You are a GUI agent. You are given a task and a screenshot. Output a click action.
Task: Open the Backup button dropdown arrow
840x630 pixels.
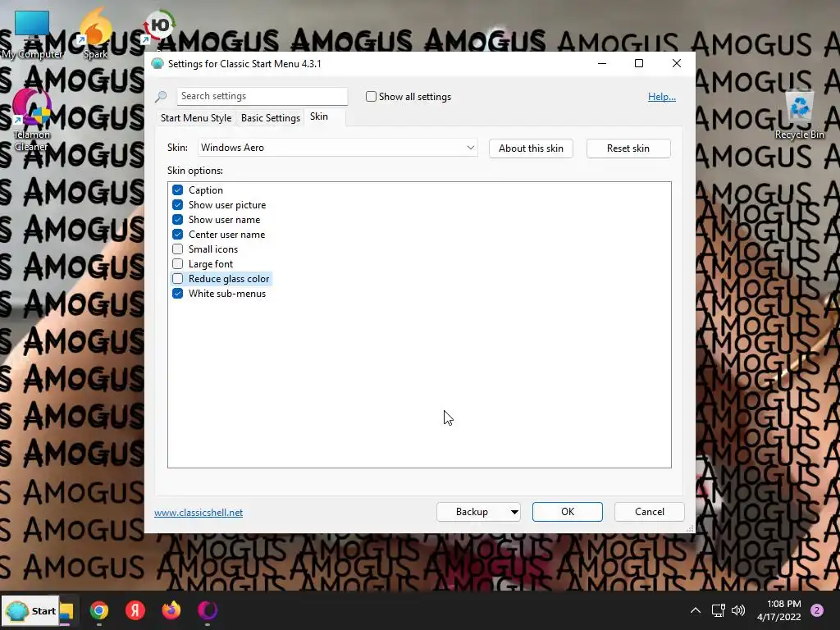pyautogui.click(x=514, y=512)
